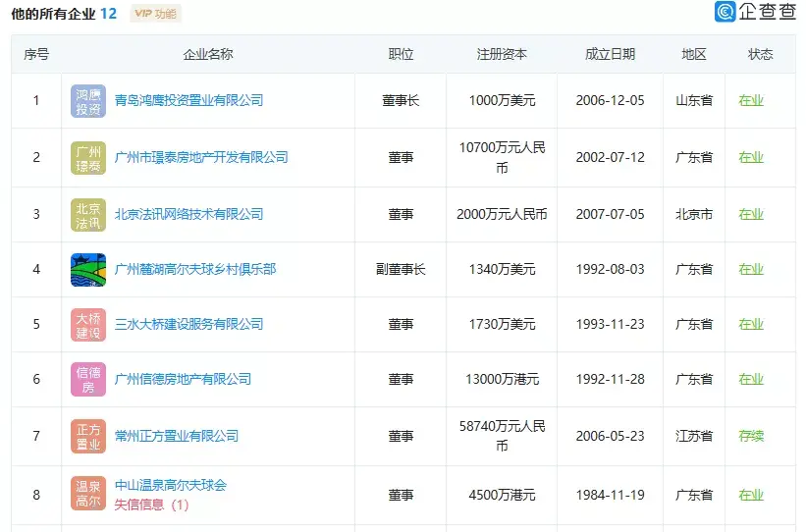Click 在业 status for 中山温泉高尔夫球会
The width and height of the screenshot is (806, 532).
click(751, 495)
